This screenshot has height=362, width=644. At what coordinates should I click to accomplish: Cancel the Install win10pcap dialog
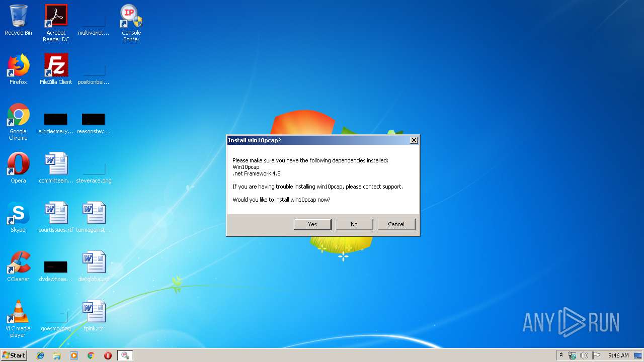396,224
